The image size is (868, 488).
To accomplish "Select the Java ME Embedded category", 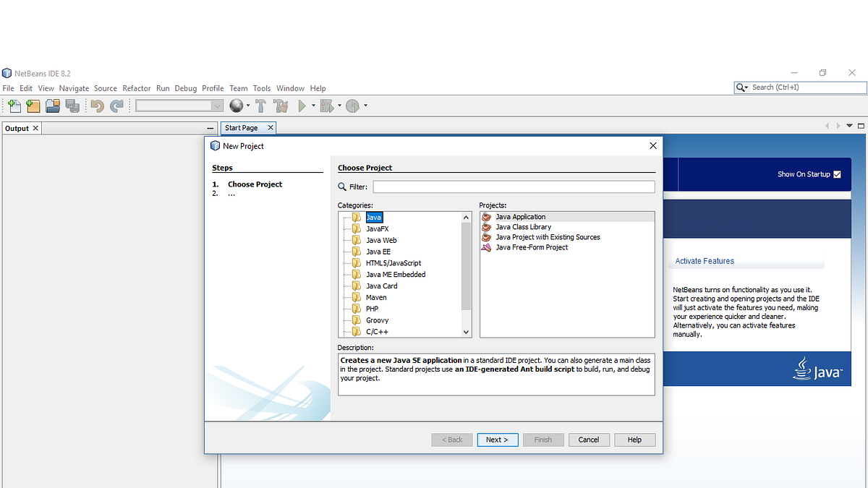I will 396,275.
